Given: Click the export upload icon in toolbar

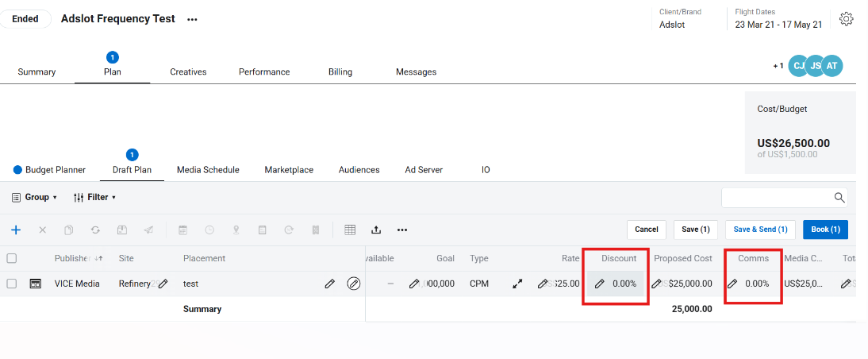Looking at the screenshot, I should pos(376,230).
